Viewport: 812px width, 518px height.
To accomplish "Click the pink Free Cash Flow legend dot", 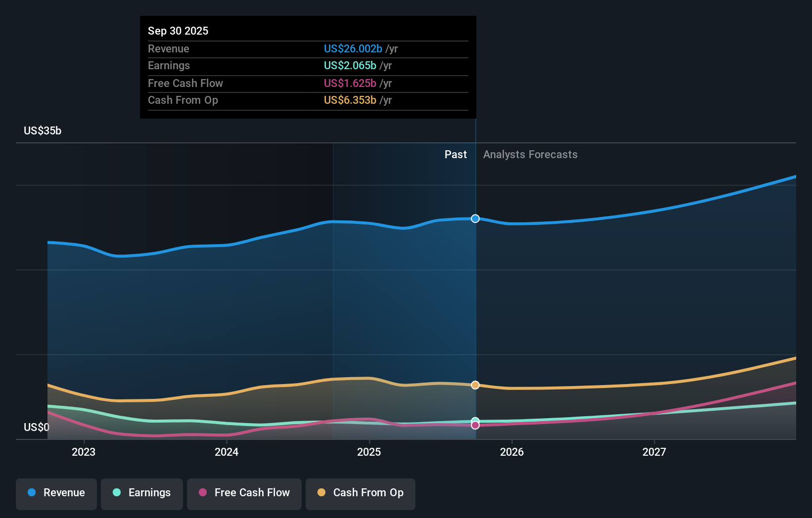I will click(203, 493).
